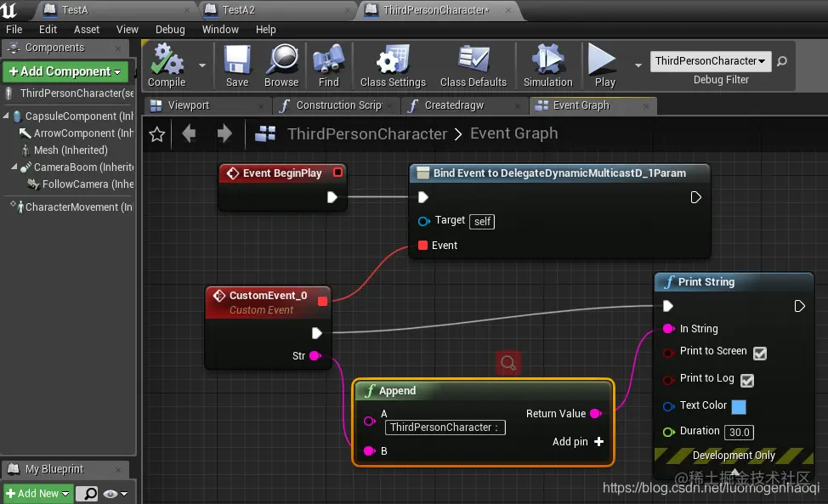This screenshot has height=504, width=828.
Task: Save the blueprint
Action: tap(237, 65)
